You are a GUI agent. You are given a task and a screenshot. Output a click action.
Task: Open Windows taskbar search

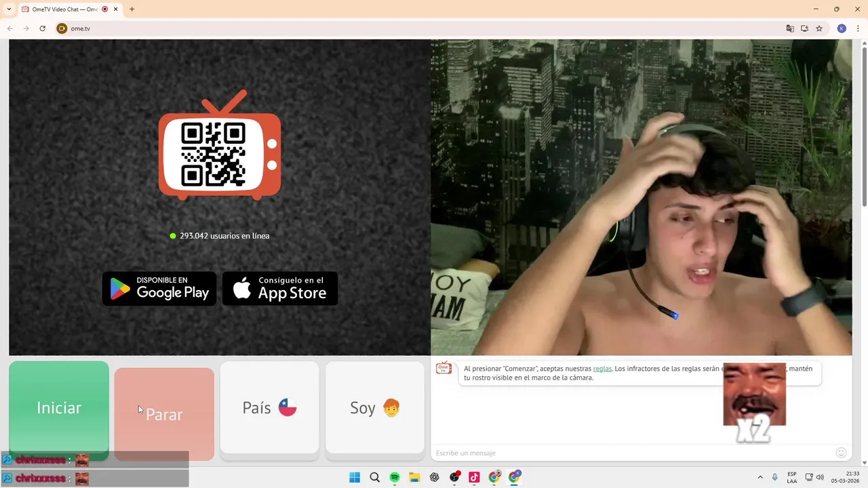[x=374, y=477]
